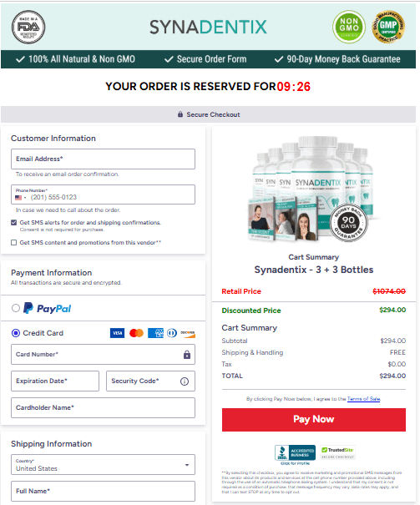The height and width of the screenshot is (505, 420).
Task: Click the Visa card logo
Action: point(117,333)
